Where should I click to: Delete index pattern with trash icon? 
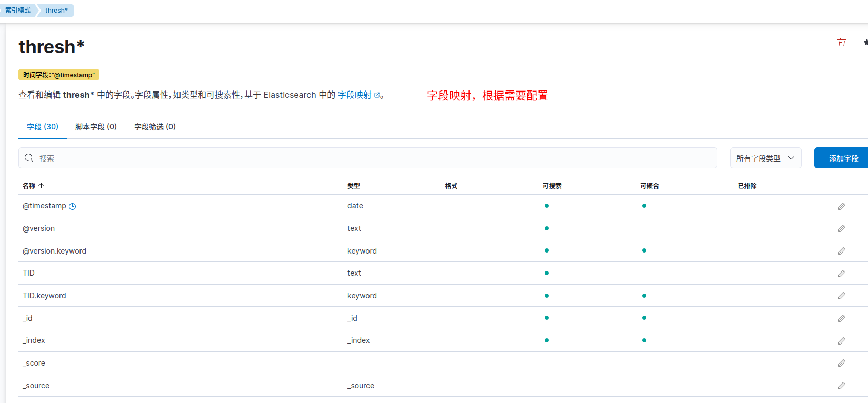pos(842,42)
